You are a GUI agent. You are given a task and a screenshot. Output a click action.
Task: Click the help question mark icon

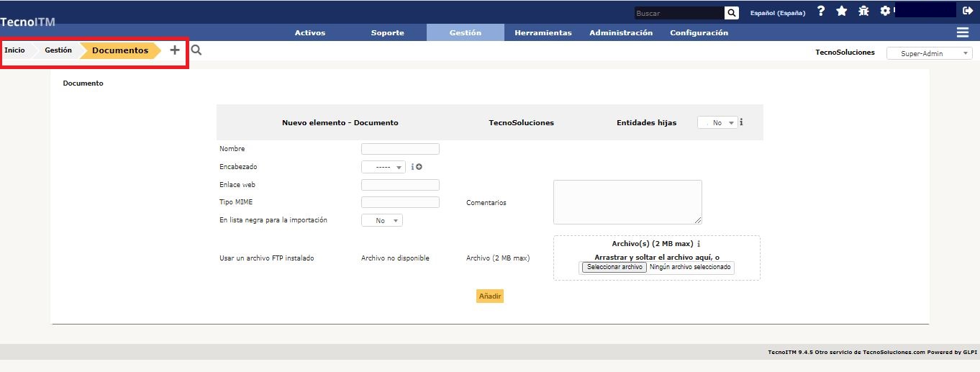click(821, 12)
